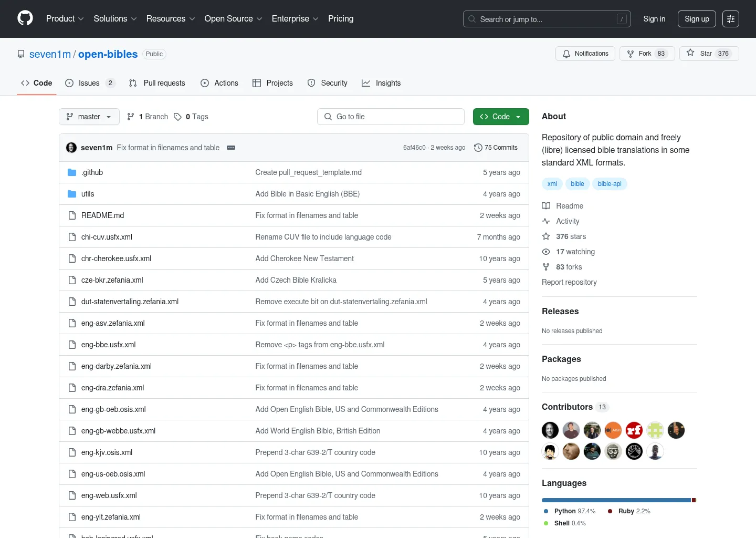Click the eng-bbe.usfx.xml file icon
This screenshot has height=538, width=756.
(72, 345)
